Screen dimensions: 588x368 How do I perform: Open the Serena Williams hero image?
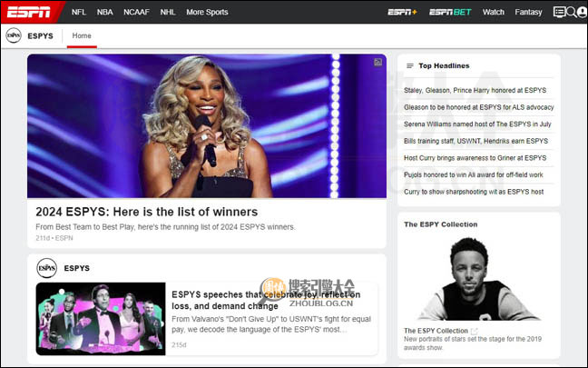tap(207, 125)
